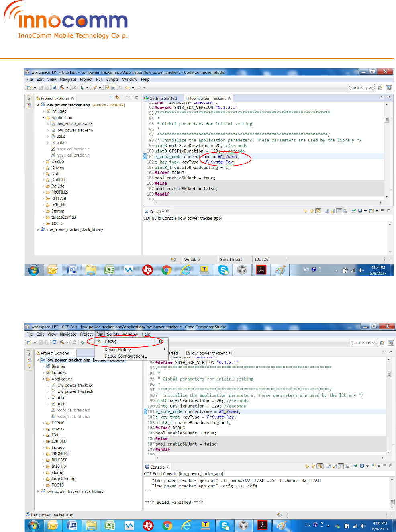Open Debug History submenu in the Run menu
396x532 pixels.
click(129, 350)
